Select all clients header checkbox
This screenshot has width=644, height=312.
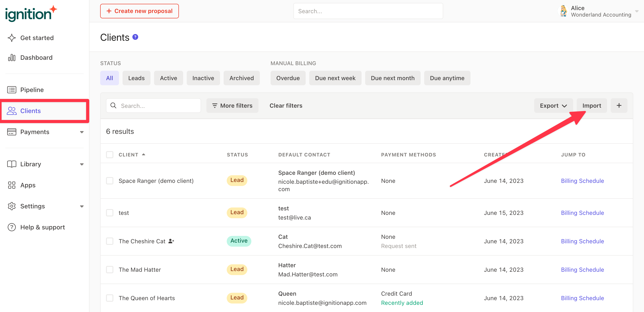tap(110, 155)
